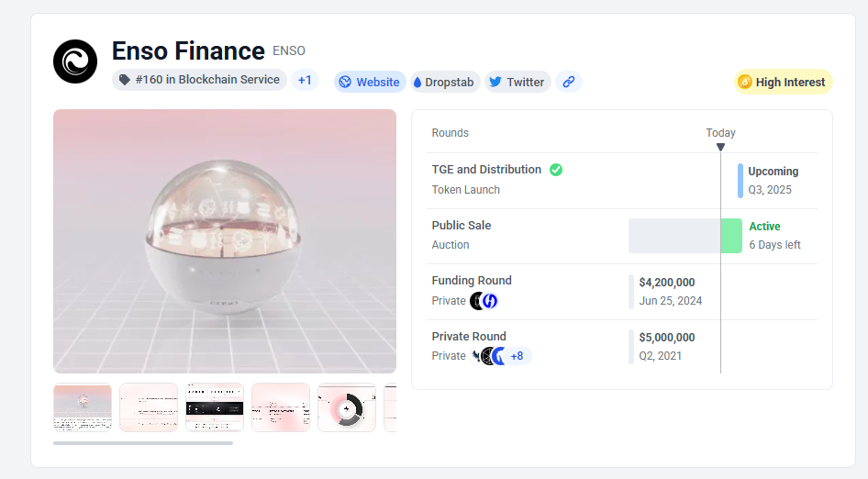Click the gallery horizontal scrollbar

(143, 442)
